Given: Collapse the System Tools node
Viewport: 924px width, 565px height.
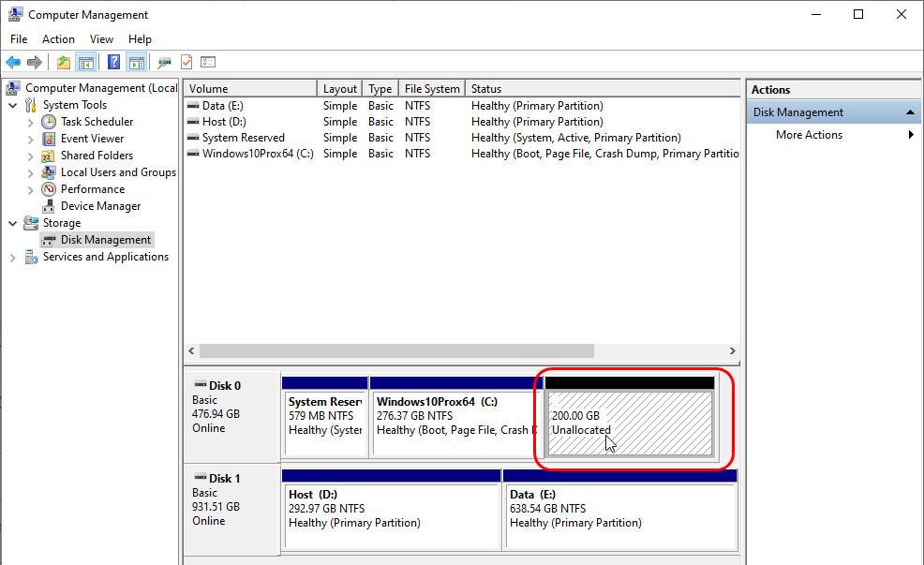Looking at the screenshot, I should pyautogui.click(x=12, y=104).
